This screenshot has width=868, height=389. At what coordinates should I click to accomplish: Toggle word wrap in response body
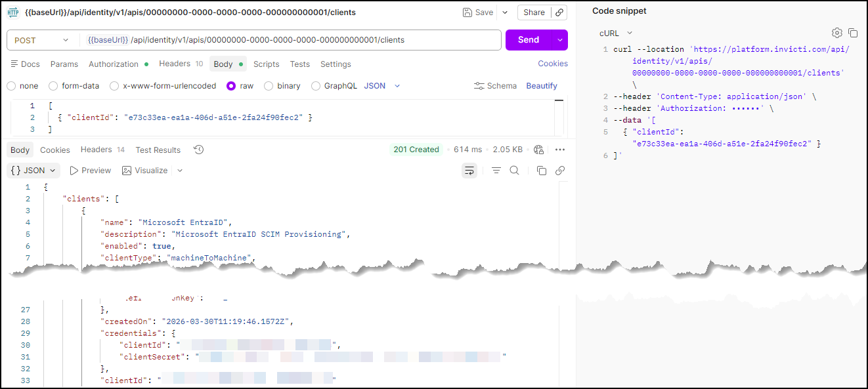point(469,171)
